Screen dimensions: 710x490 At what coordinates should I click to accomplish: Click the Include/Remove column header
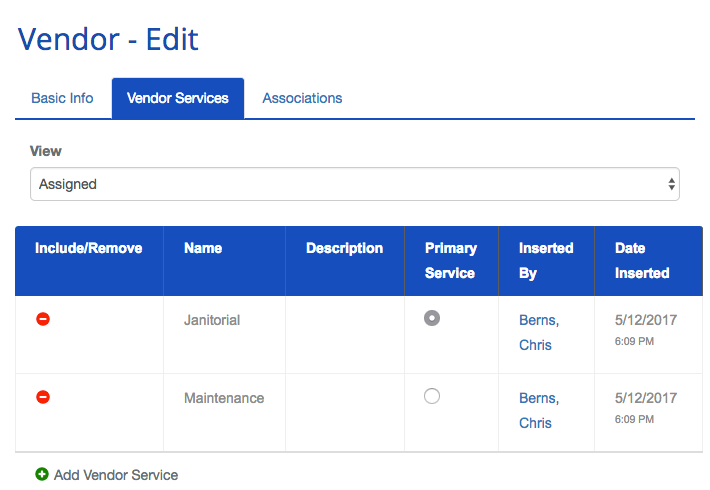89,248
